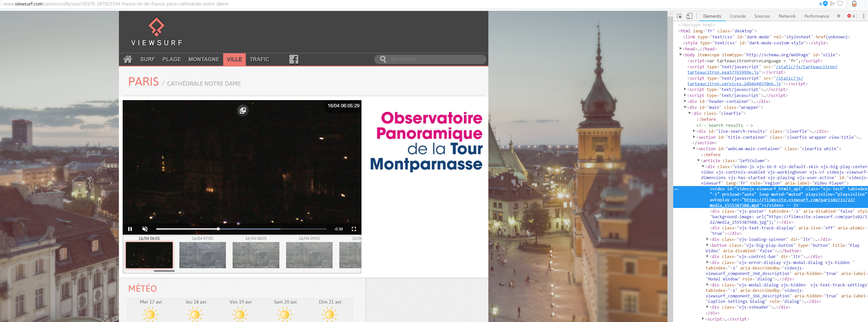This screenshot has height=322, width=868.
Task: Click the search magnifier icon
Action: [383, 59]
